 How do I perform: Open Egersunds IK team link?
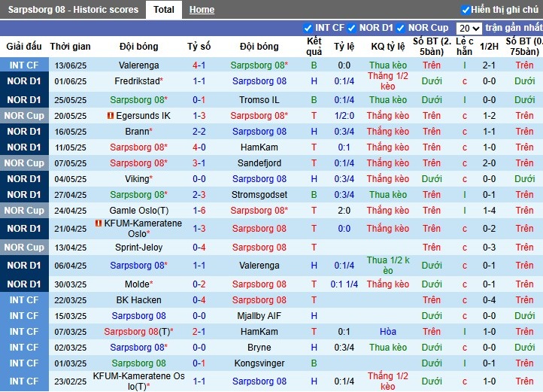(143, 116)
